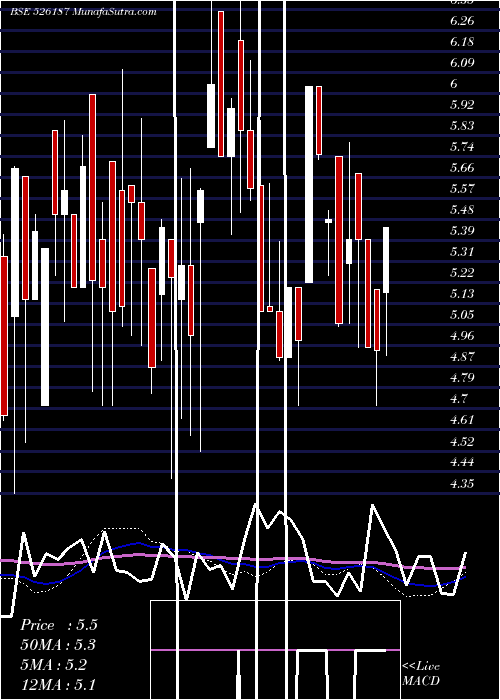Select the 5.31 price level label

[x=462, y=252]
